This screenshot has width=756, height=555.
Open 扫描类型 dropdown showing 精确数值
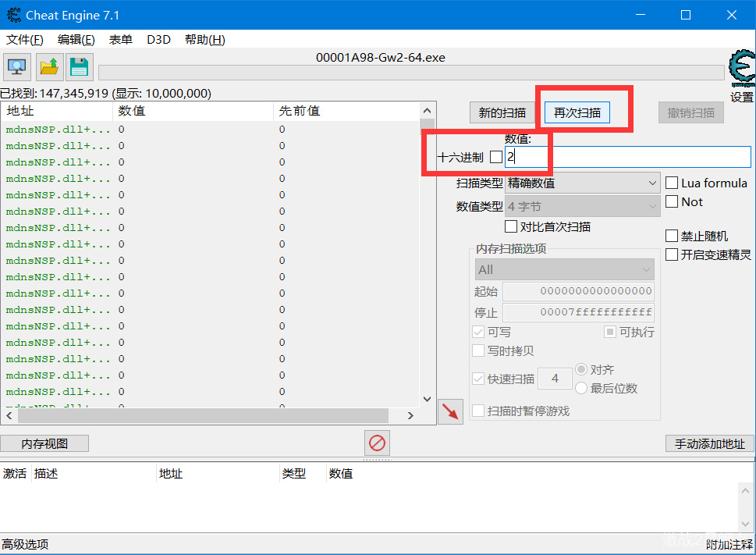pyautogui.click(x=583, y=183)
